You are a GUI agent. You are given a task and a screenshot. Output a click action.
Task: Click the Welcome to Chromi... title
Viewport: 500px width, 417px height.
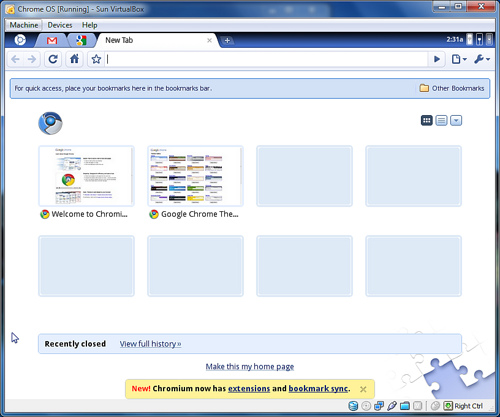pos(89,214)
